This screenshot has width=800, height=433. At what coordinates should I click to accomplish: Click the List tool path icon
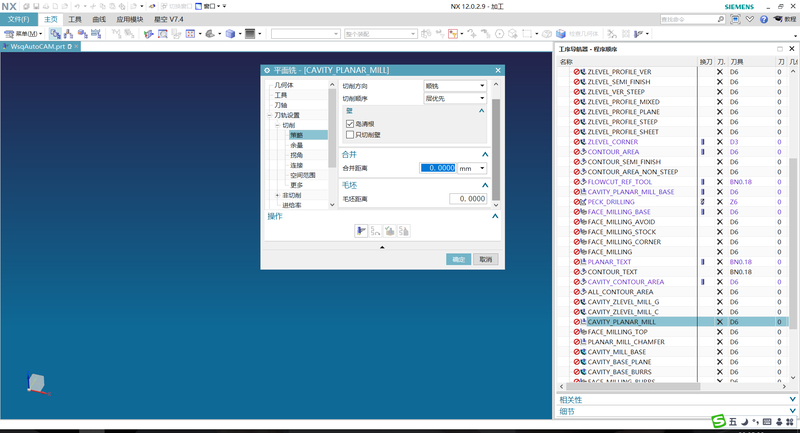pyautogui.click(x=405, y=231)
